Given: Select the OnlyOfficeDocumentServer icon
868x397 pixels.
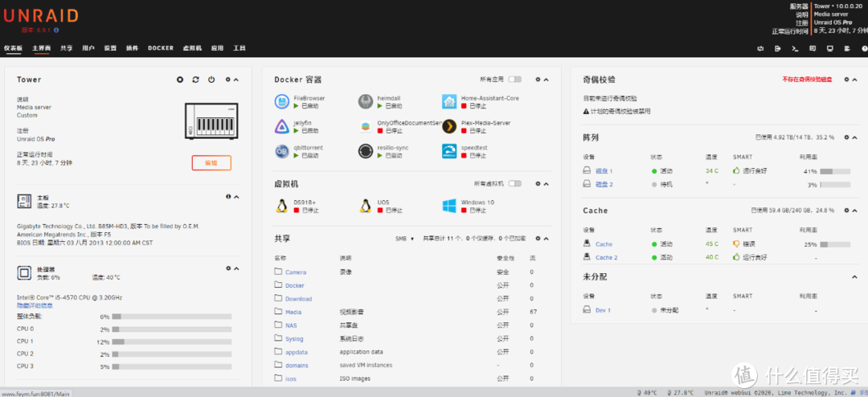Looking at the screenshot, I should tap(366, 126).
